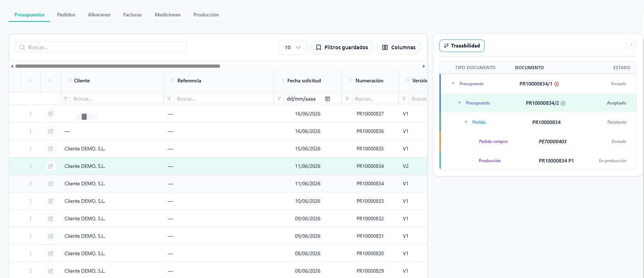
Task: Switch to the Pedidos tab
Action: click(x=66, y=15)
